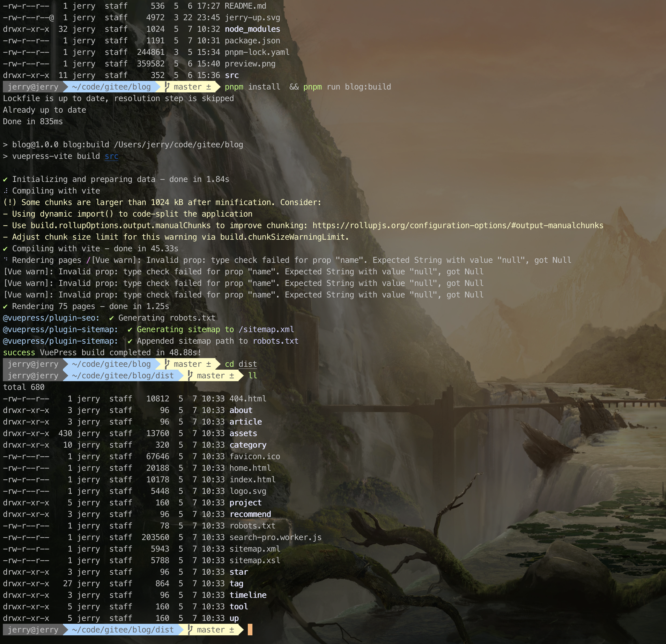Viewport: 666px width, 644px height.
Task: Click the 'node_modules' directory name
Action: point(252,29)
